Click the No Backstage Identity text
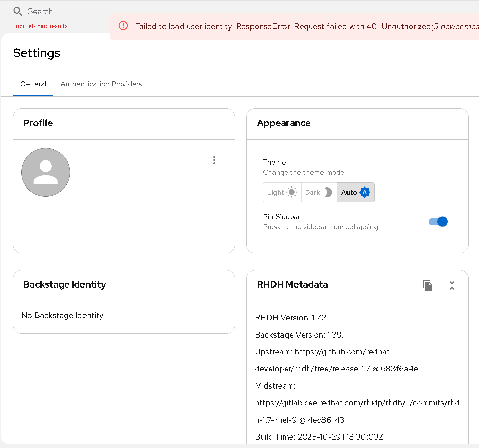Screen dimensions: 479x448 tap(63, 315)
